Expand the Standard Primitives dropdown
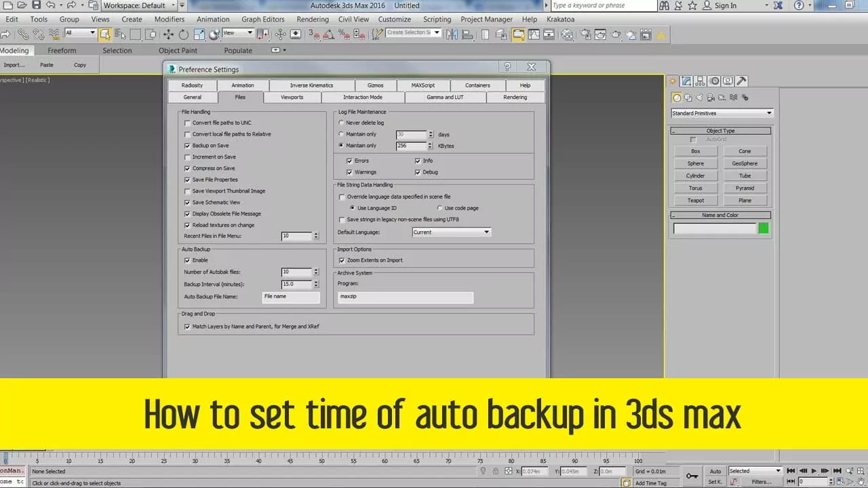The image size is (868, 488). [x=722, y=113]
